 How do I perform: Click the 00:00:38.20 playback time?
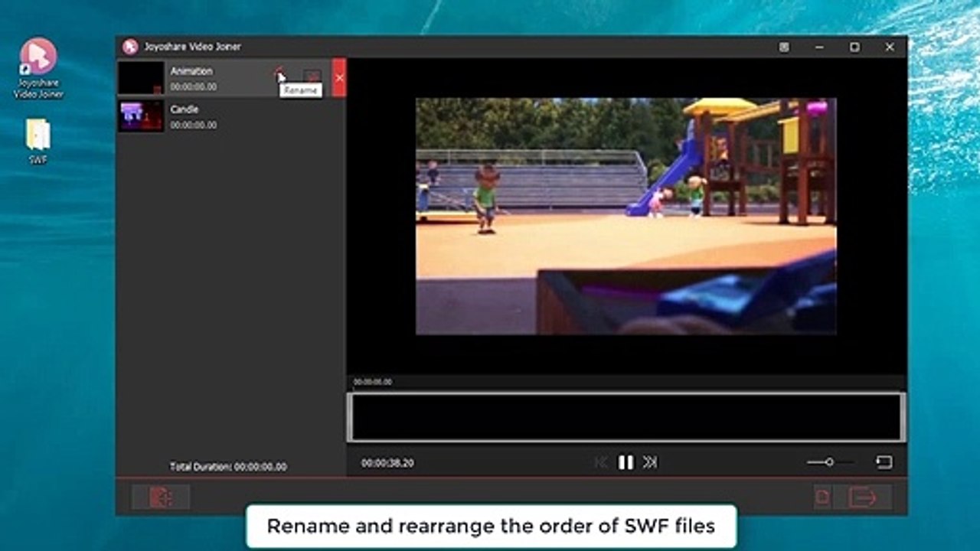(387, 463)
